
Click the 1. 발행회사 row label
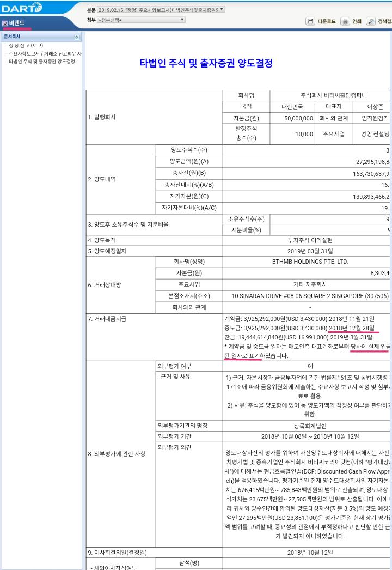coord(102,117)
